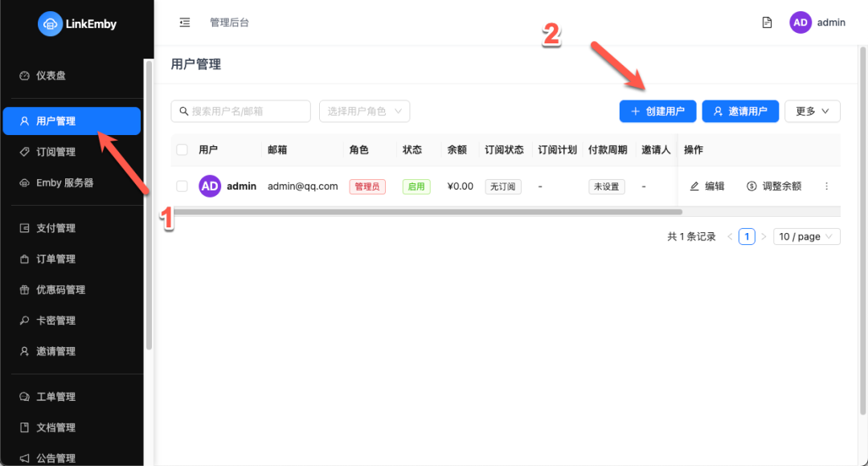The image size is (868, 466).
Task: Collapse the sidebar with the menu fold icon
Action: pos(185,22)
